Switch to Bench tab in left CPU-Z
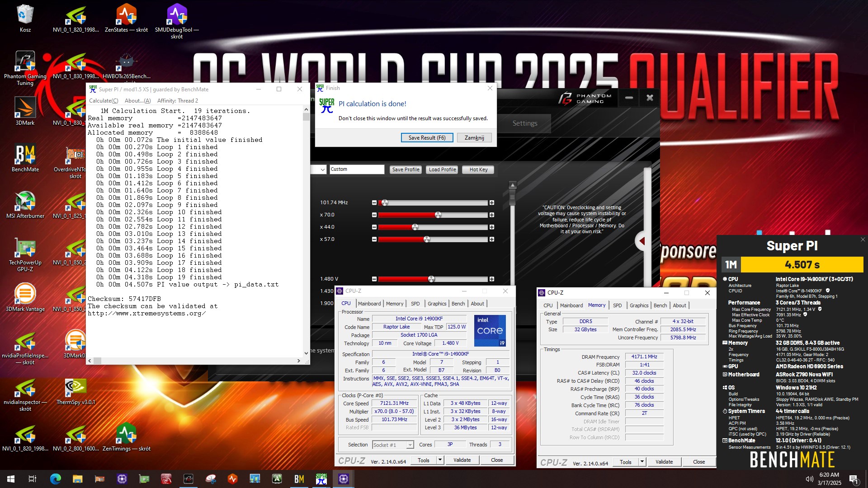Viewport: 868px width, 488px height. pyautogui.click(x=458, y=304)
